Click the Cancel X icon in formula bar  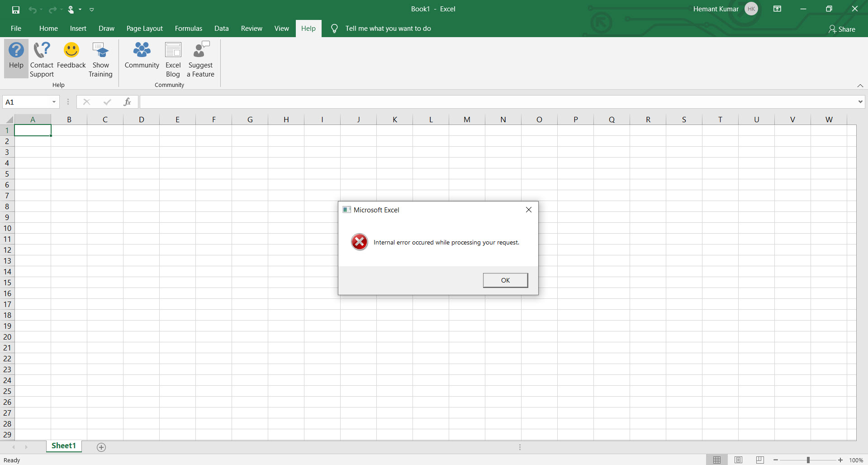86,102
